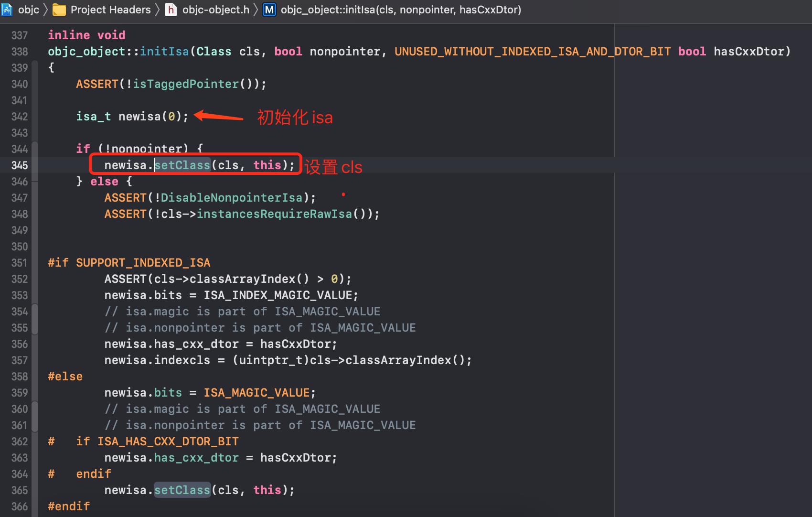Click SUPPORT_INDEXED_ISA macro on line 351
Screen dimensions: 812x517
tap(143, 263)
